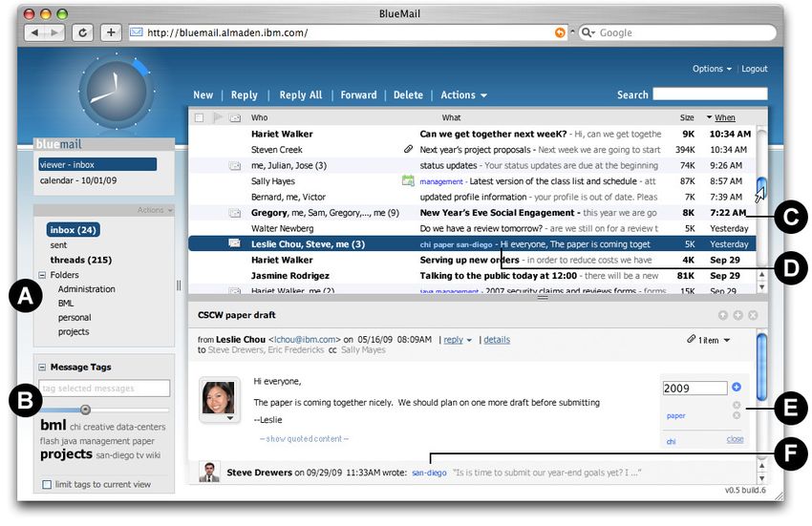Click the close link in the tag panel
812x526 pixels.
735,439
